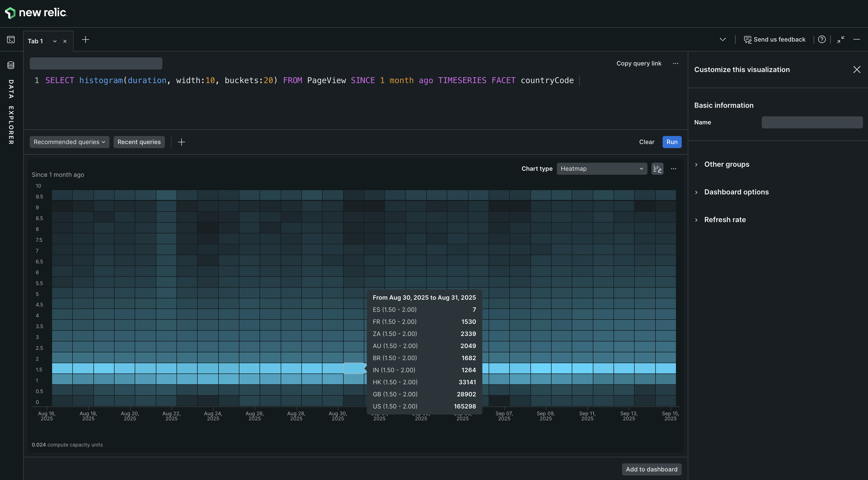The width and height of the screenshot is (868, 480).
Task: Open the console/terminal panel icon at top left
Action: (x=10, y=40)
